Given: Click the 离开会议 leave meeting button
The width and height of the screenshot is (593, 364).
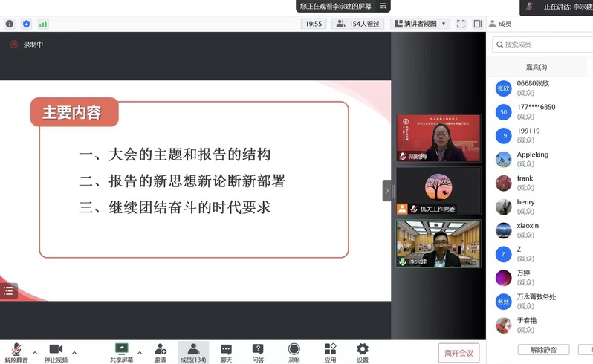Looking at the screenshot, I should pyautogui.click(x=458, y=352).
